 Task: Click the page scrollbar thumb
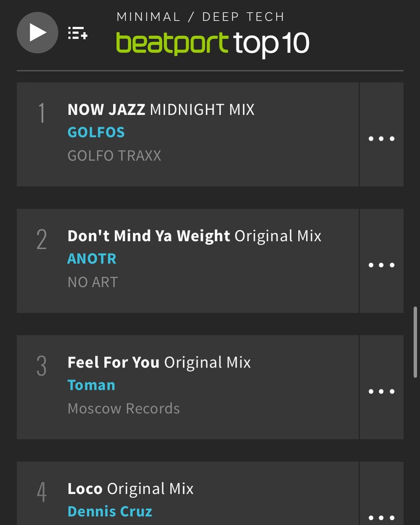point(415,342)
